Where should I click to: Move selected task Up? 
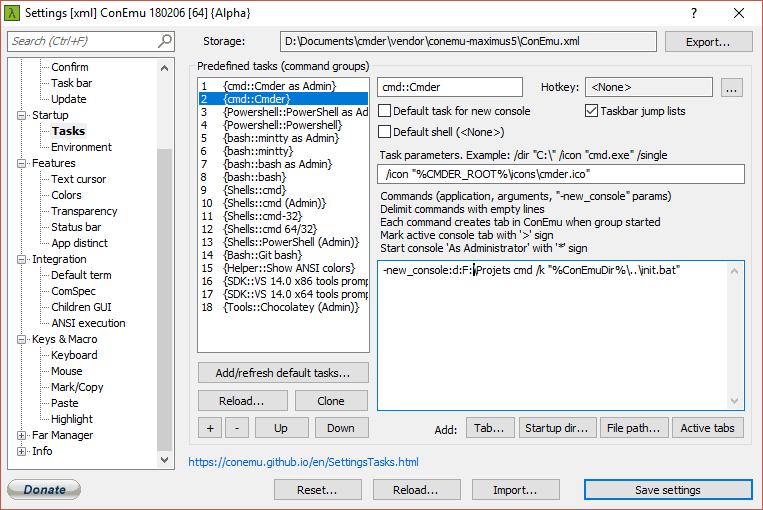pyautogui.click(x=281, y=428)
